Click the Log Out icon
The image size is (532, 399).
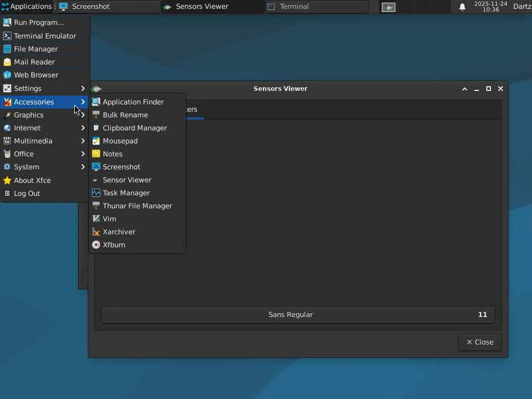(7, 193)
